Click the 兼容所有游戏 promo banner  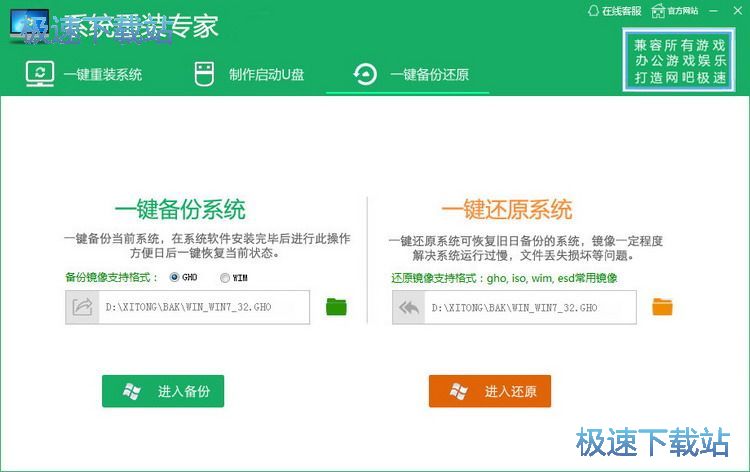pyautogui.click(x=680, y=61)
